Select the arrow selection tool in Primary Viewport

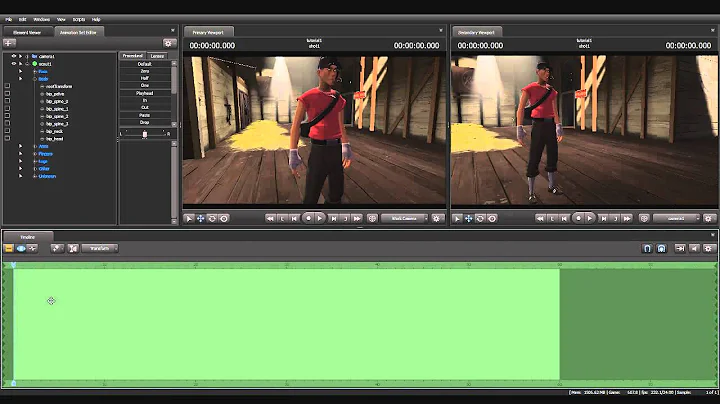(189, 219)
